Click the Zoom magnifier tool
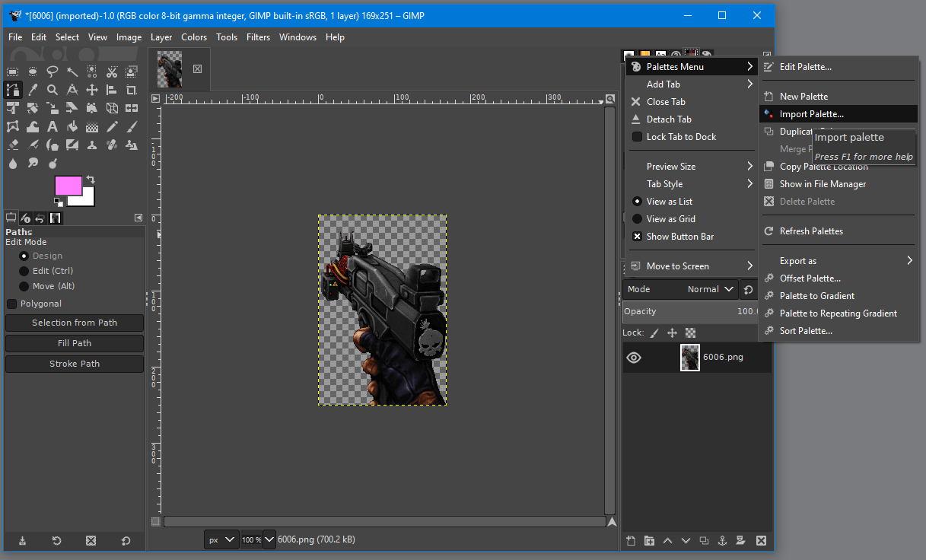Viewport: 926px width, 560px height. (53, 90)
